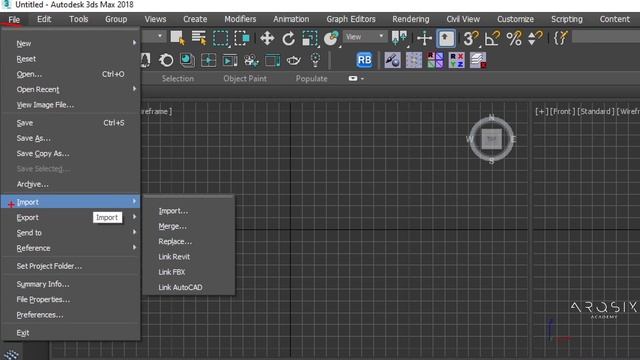Select Link Revit in the submenu

(x=174, y=257)
